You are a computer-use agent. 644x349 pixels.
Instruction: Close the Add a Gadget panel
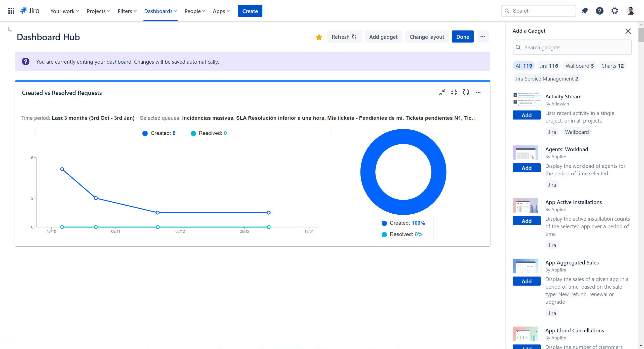point(628,31)
